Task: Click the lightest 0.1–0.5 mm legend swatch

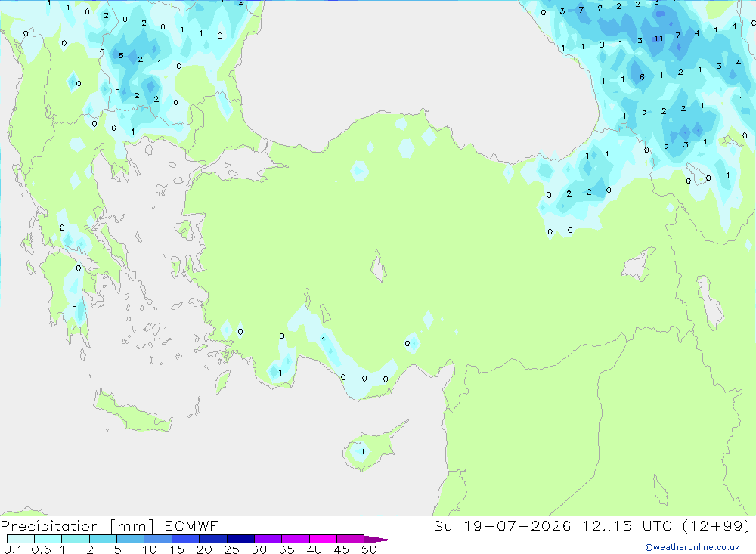Action: click(20, 539)
